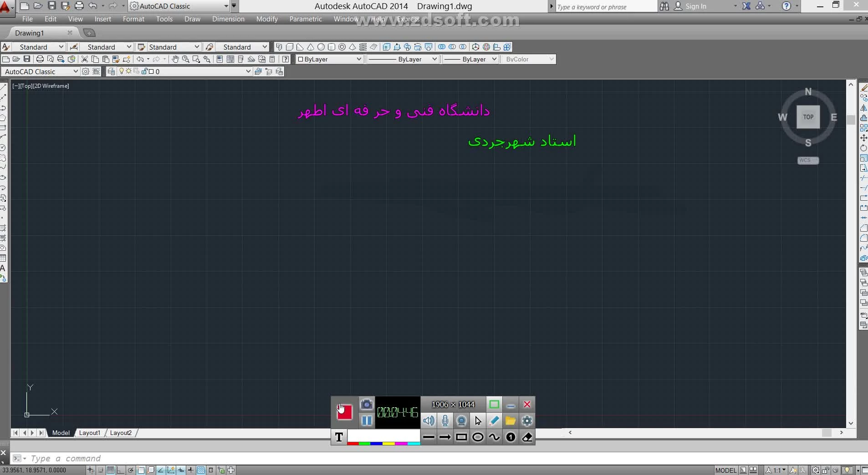This screenshot has height=475, width=868.
Task: Open the Text Style Standard dropdown
Action: point(61,47)
